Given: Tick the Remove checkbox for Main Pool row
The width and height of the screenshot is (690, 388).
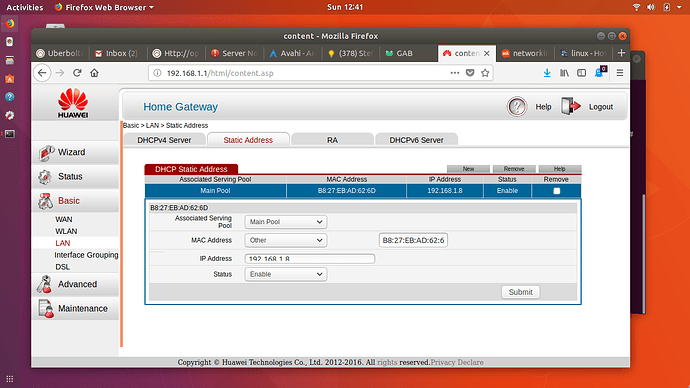Looking at the screenshot, I should (557, 191).
